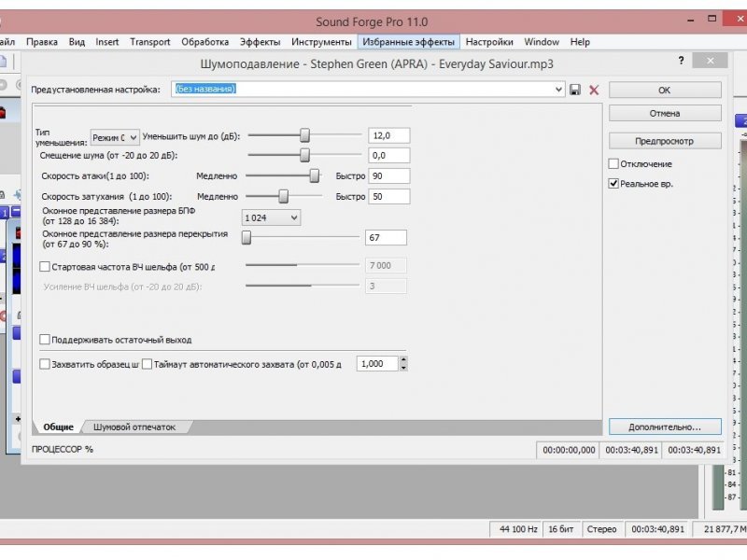Image resolution: width=747 pixels, height=560 pixels.
Task: Check the Захватить образец checkbox
Action: 44,364
